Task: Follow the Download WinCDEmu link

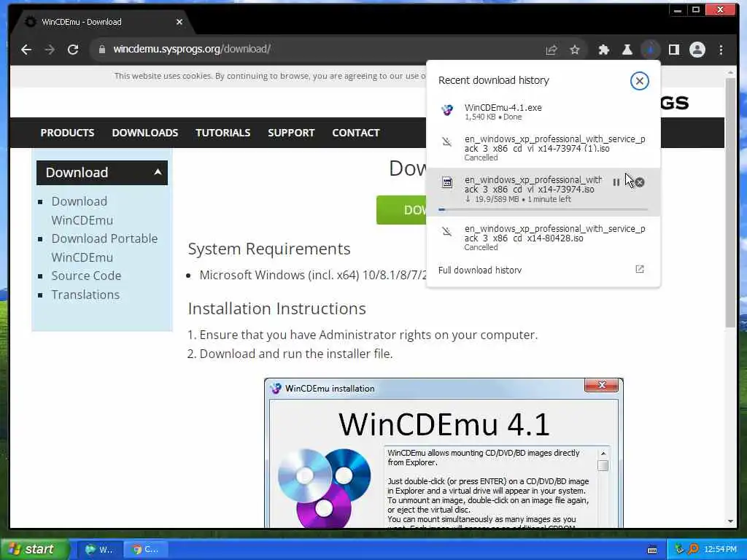Action: [82, 211]
